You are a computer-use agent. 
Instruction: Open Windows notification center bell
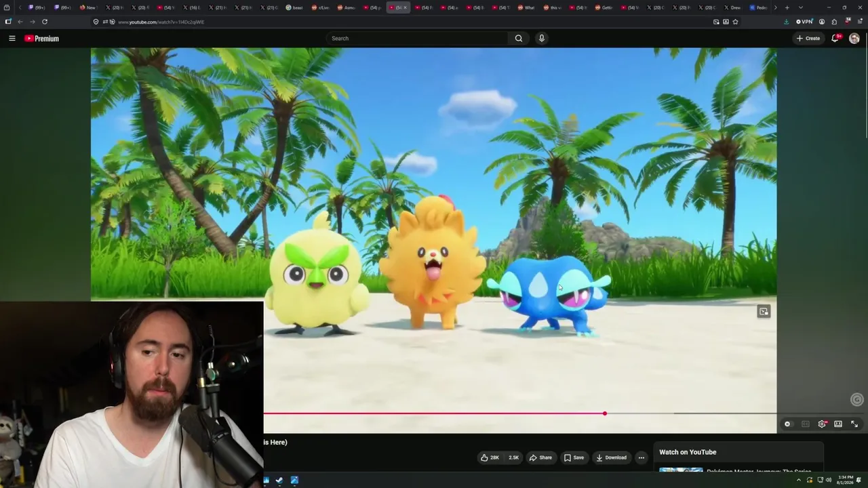pyautogui.click(x=859, y=481)
